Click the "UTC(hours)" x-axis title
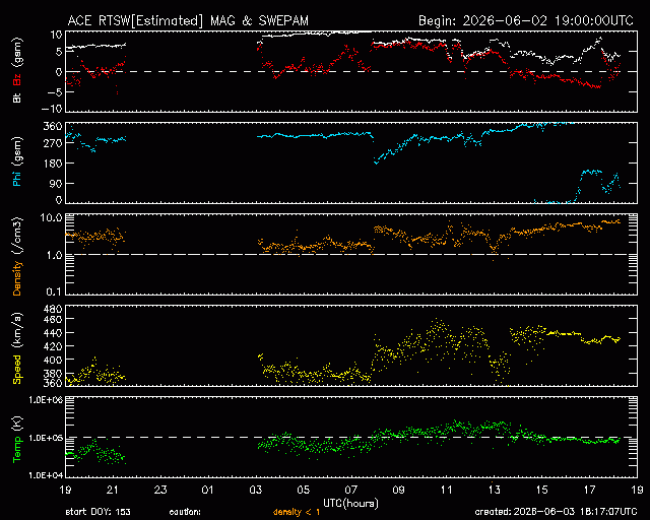The height and width of the screenshot is (520, 650). click(x=351, y=503)
